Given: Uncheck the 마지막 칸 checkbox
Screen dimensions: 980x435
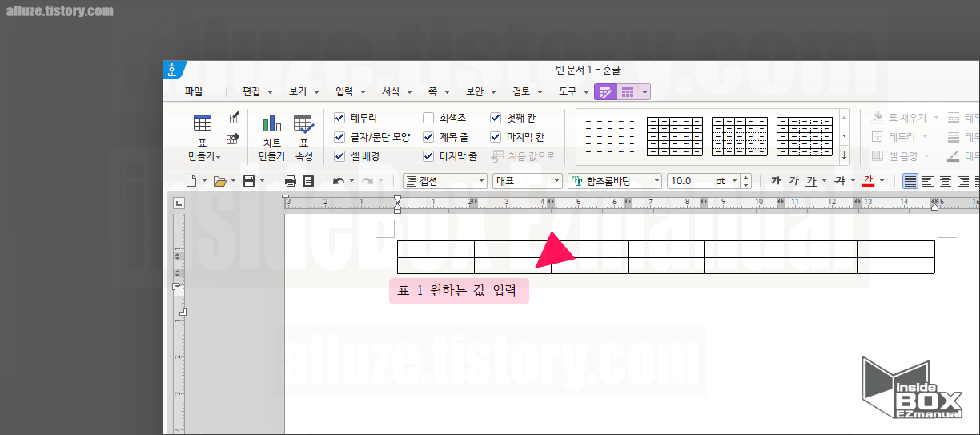Looking at the screenshot, I should pos(496,137).
